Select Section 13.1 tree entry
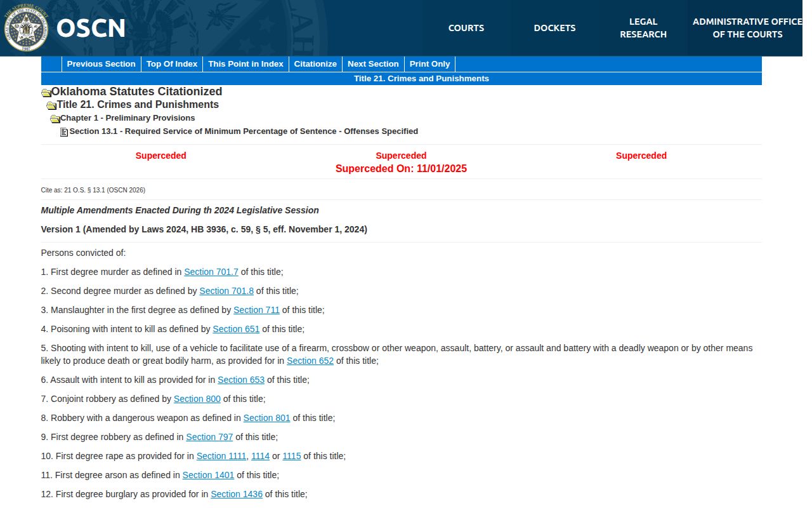812x508 pixels. [x=244, y=131]
